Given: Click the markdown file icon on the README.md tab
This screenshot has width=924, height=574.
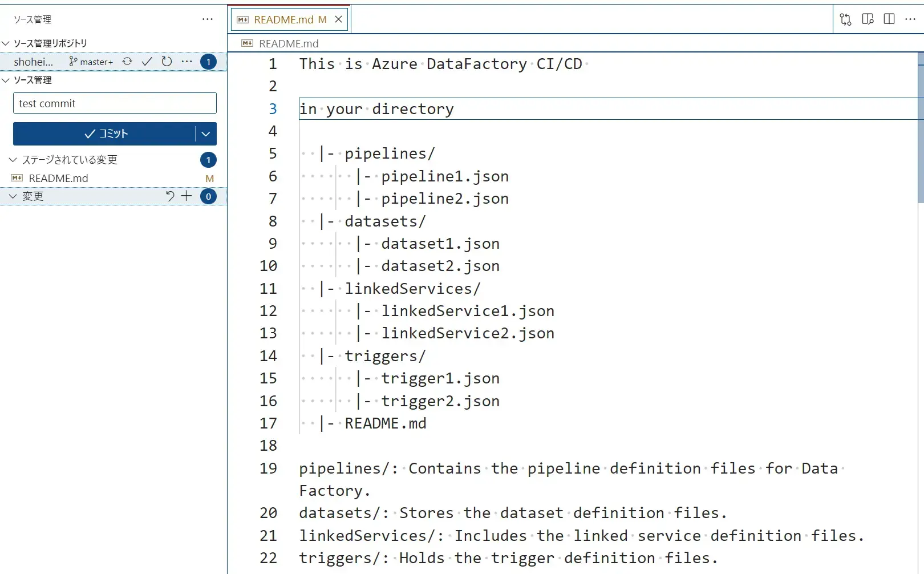Looking at the screenshot, I should 243,19.
